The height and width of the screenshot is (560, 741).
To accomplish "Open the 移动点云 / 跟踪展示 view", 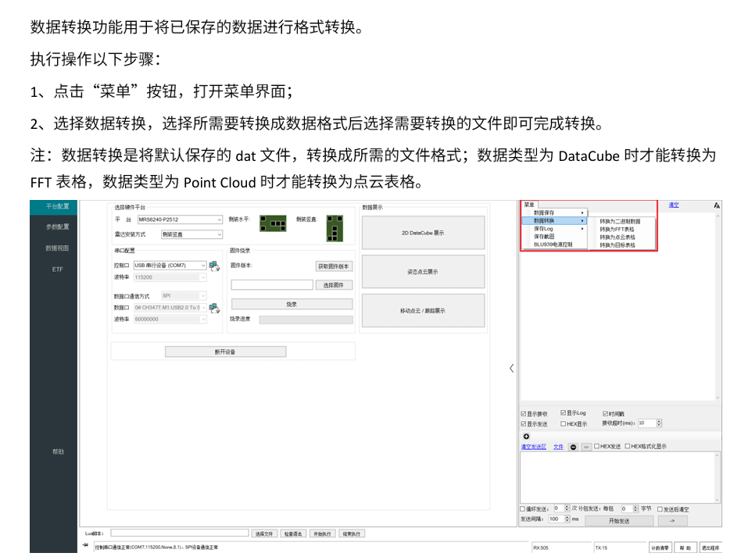I will click(424, 311).
